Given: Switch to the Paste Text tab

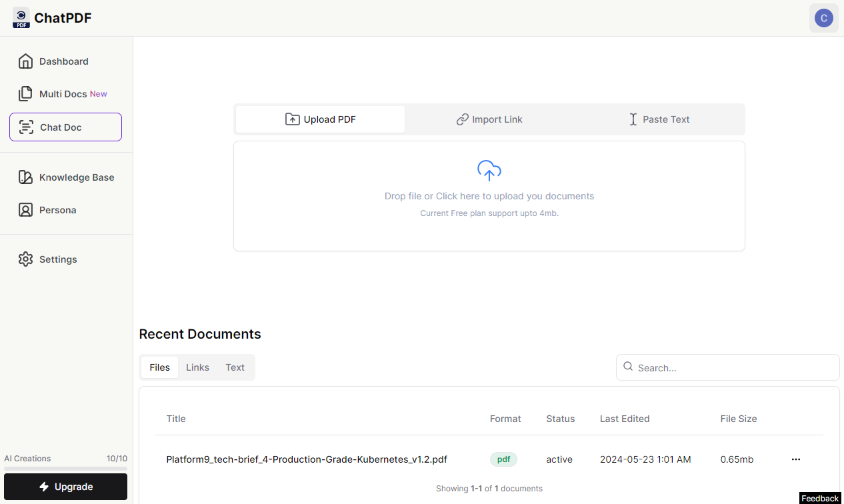Looking at the screenshot, I should pos(659,119).
